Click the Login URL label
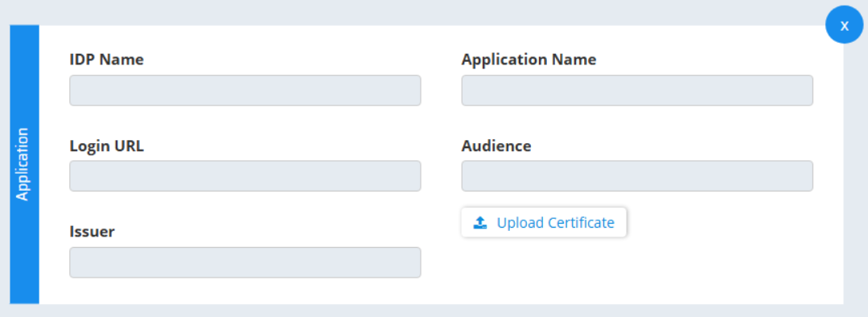Viewport: 868px width, 317px height. point(106,146)
